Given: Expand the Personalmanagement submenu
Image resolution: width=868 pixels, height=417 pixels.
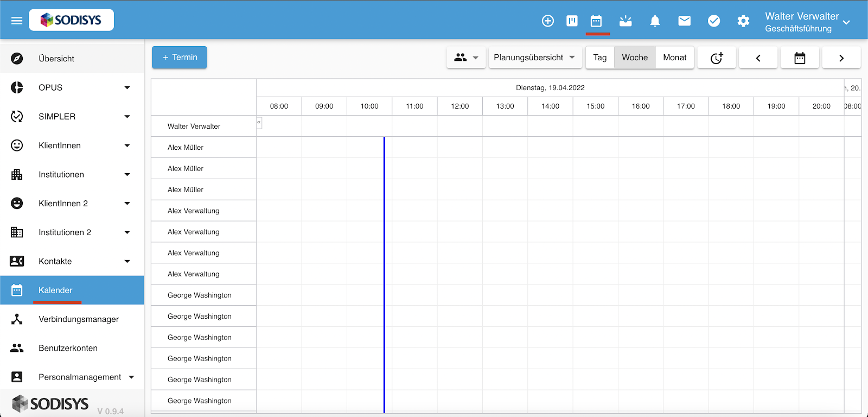Looking at the screenshot, I should 131,377.
